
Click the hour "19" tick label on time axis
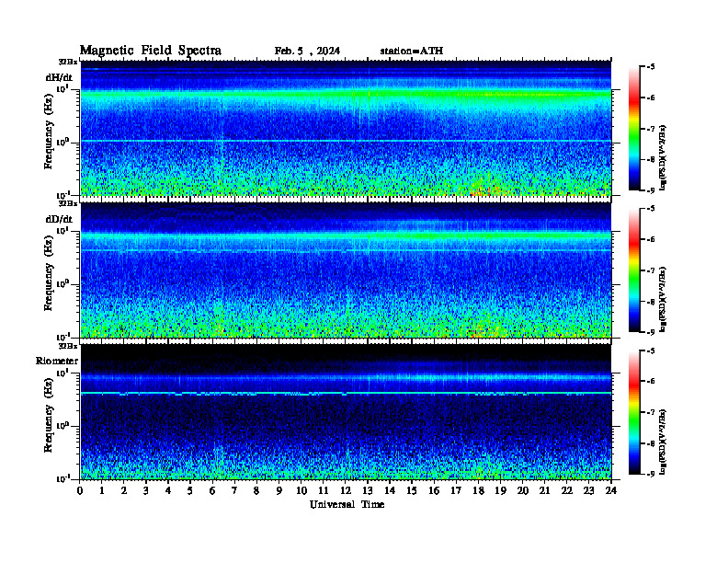click(500, 491)
